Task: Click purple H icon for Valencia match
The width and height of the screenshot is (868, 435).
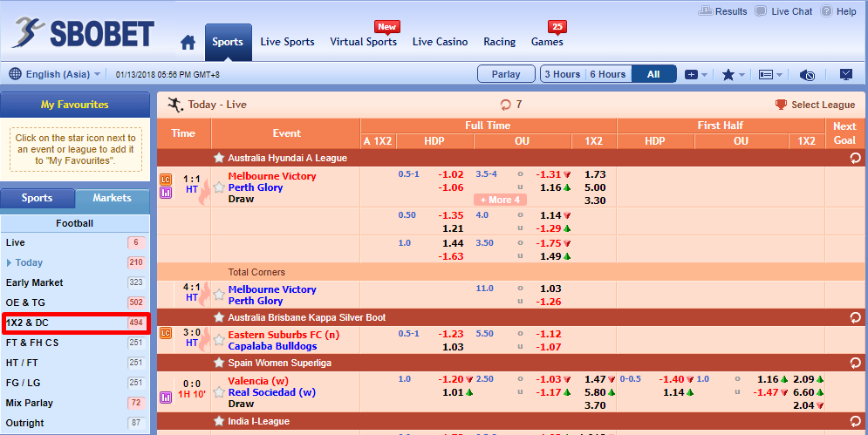Action: pyautogui.click(x=166, y=397)
